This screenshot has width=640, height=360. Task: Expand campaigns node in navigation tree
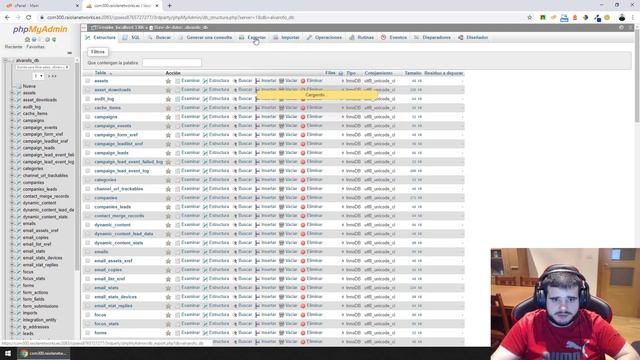click(x=12, y=120)
